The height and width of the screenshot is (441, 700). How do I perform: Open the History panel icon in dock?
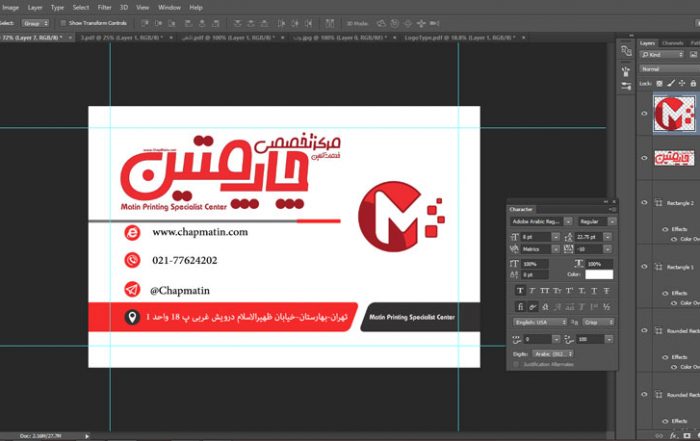626,51
